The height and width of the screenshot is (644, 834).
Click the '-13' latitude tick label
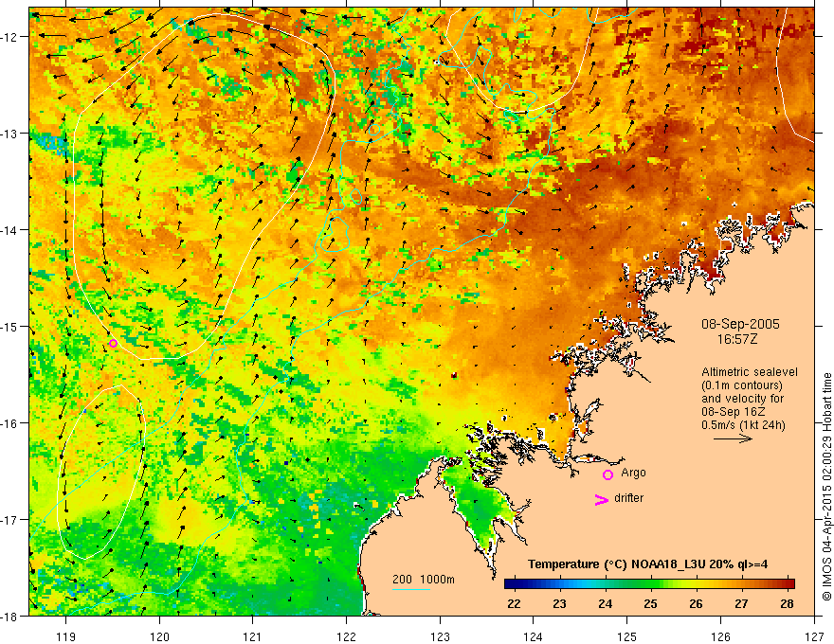(x=11, y=134)
